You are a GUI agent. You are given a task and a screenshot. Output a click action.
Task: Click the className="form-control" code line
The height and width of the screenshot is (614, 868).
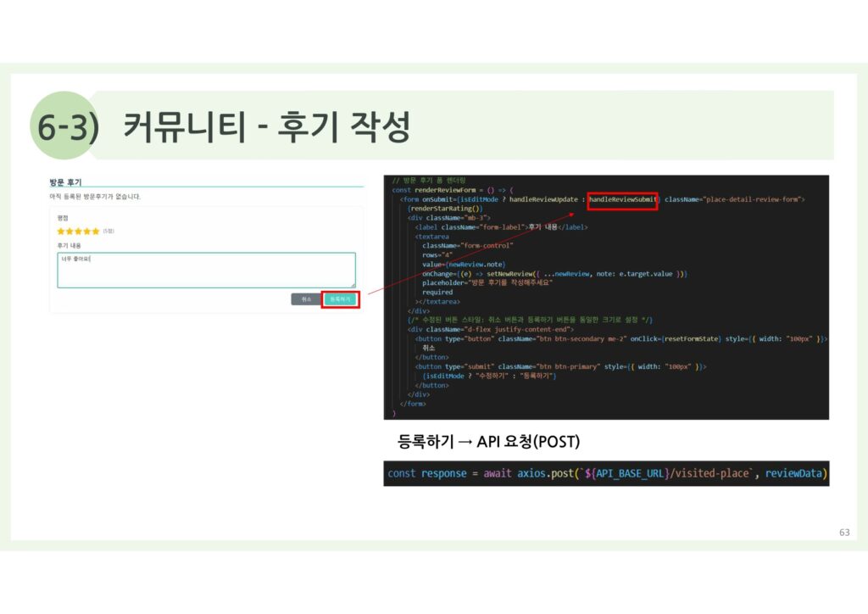pyautogui.click(x=468, y=246)
